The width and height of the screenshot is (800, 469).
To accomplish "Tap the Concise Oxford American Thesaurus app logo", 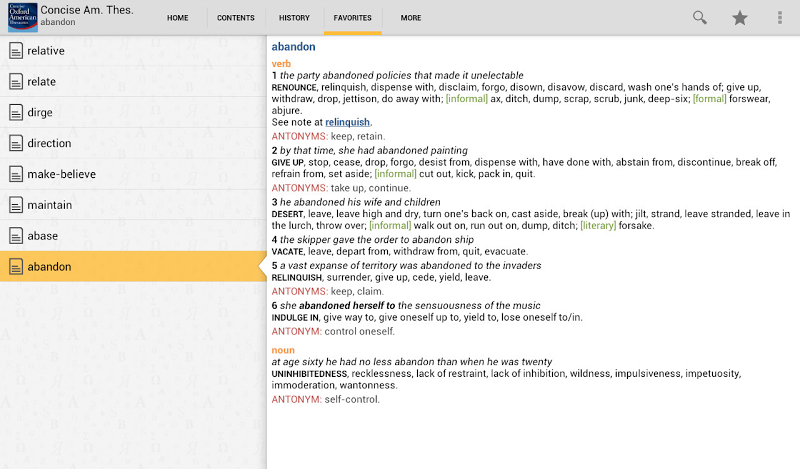I will point(22,17).
